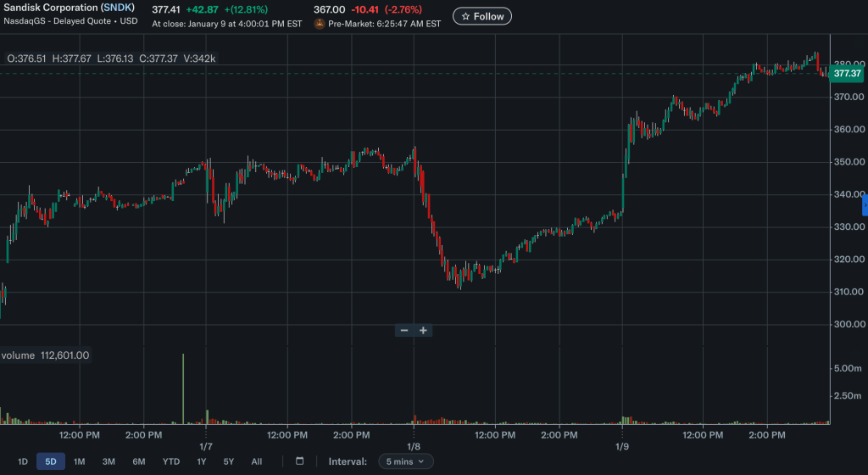The image size is (868, 475).
Task: Show the 1Y time range
Action: click(x=202, y=461)
